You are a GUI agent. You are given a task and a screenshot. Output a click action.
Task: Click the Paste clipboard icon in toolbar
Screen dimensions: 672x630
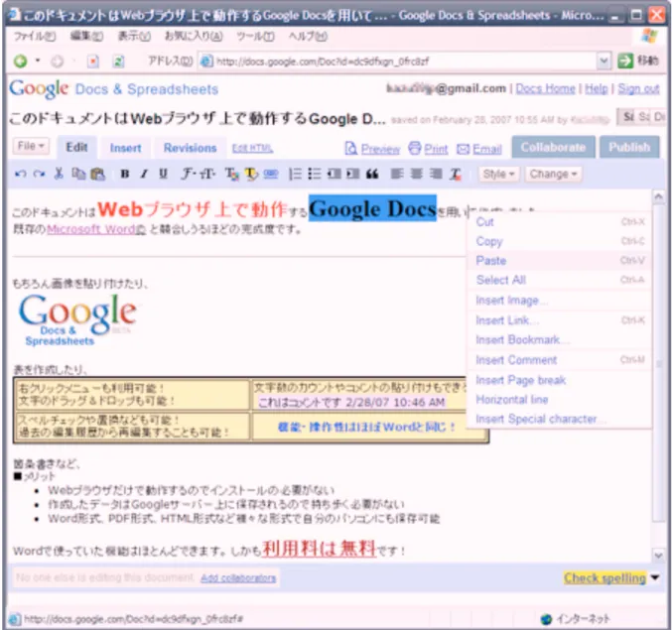click(x=97, y=174)
